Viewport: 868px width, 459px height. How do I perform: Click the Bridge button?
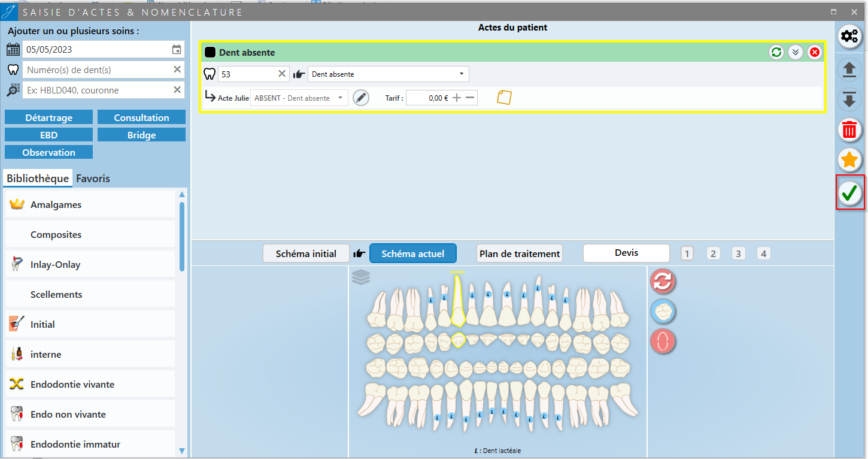tap(141, 135)
